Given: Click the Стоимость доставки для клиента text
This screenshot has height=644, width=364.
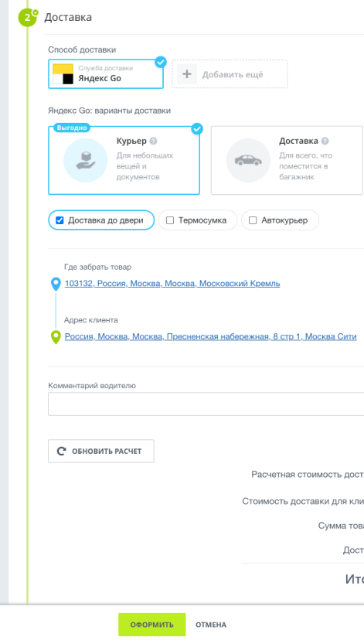Looking at the screenshot, I should (303, 501).
